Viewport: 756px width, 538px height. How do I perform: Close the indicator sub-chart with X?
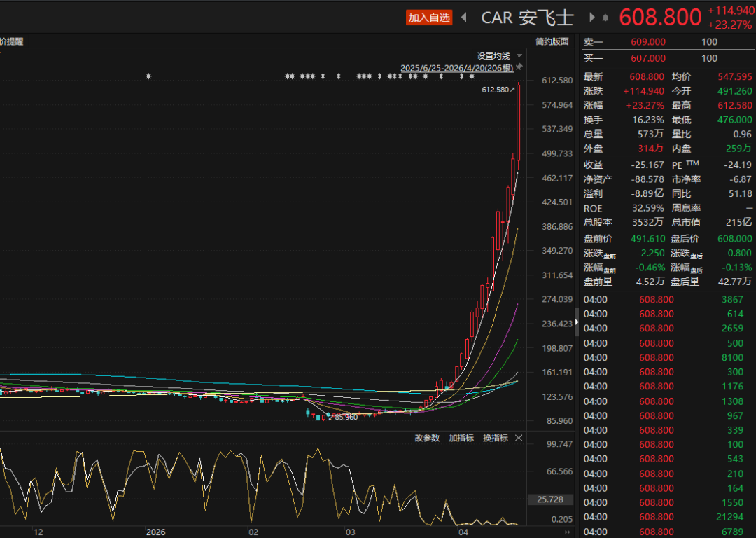pyautogui.click(x=519, y=438)
